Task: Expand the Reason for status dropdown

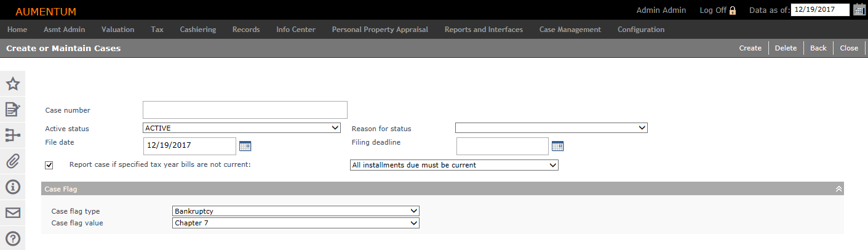Action: (x=551, y=128)
